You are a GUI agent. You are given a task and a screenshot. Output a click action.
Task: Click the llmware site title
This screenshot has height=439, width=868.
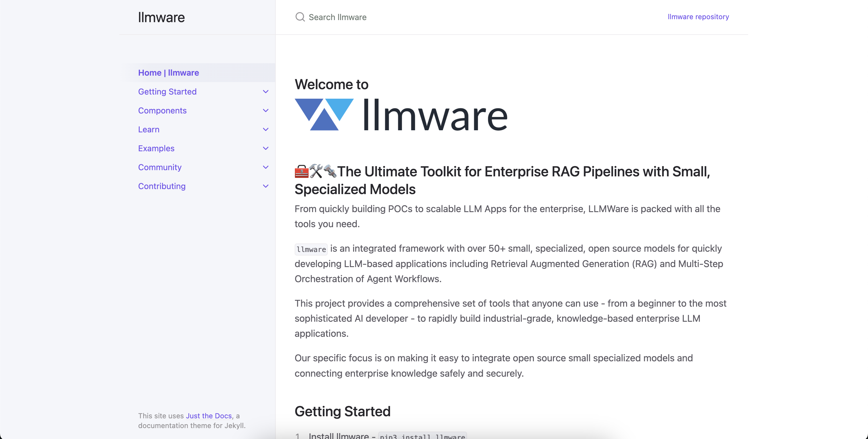(x=161, y=17)
